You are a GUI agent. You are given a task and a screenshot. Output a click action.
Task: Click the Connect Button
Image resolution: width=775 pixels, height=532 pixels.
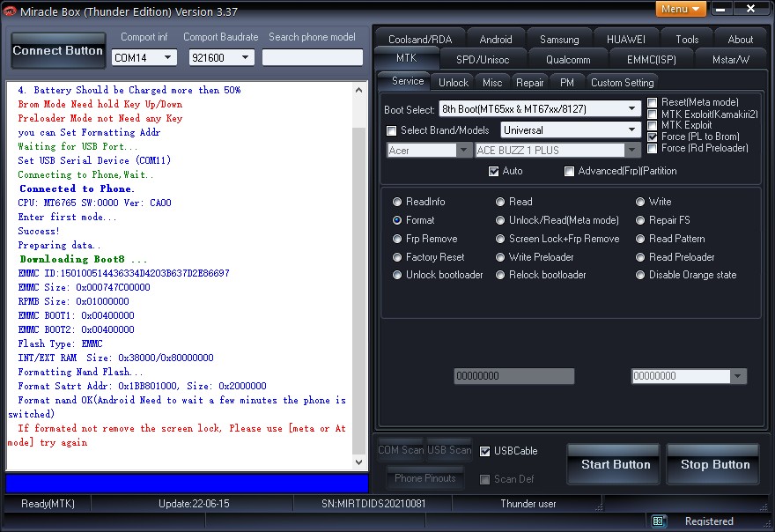pos(58,50)
